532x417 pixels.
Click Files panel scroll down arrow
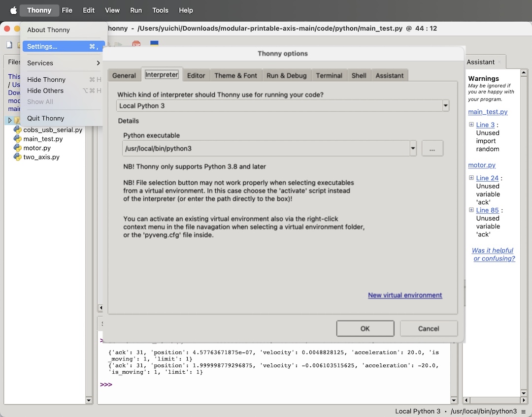(x=89, y=400)
